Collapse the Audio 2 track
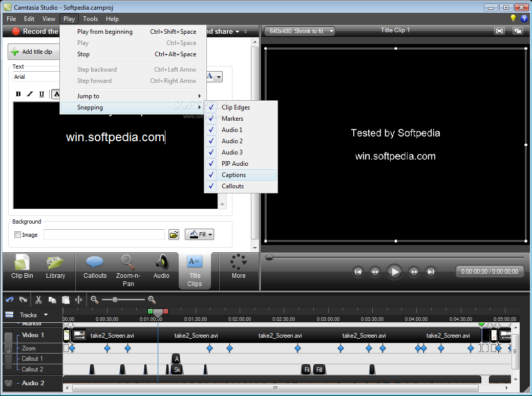This screenshot has height=396, width=532. [x=18, y=383]
